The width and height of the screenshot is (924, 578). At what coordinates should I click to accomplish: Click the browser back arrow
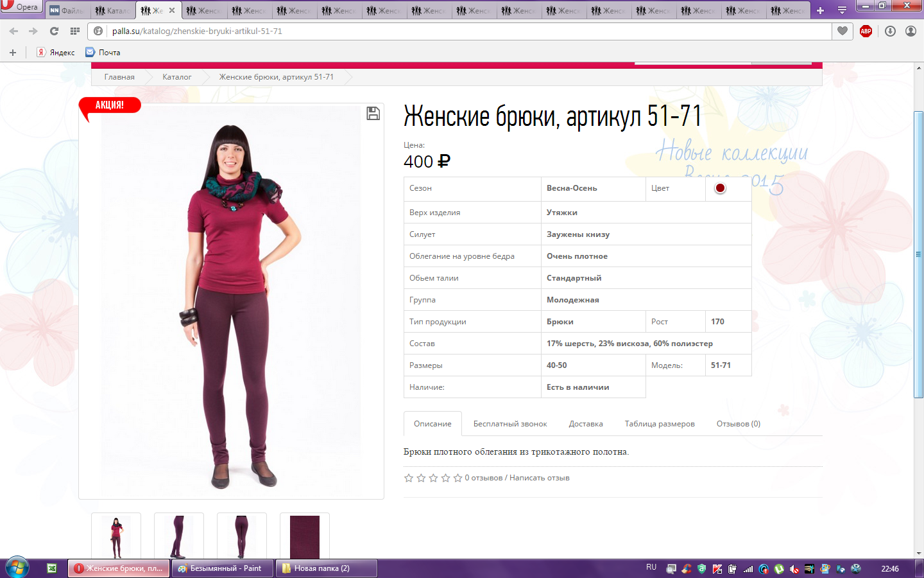14,31
